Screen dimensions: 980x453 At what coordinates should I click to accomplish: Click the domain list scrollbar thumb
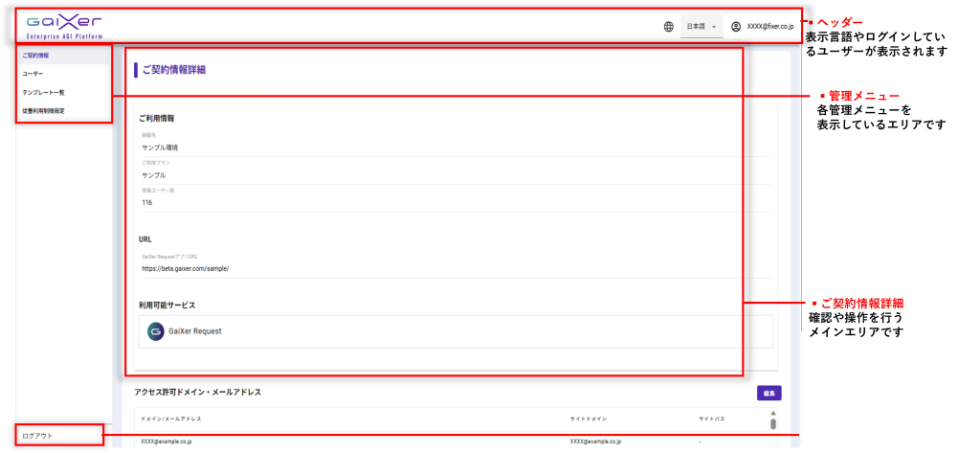pyautogui.click(x=773, y=424)
